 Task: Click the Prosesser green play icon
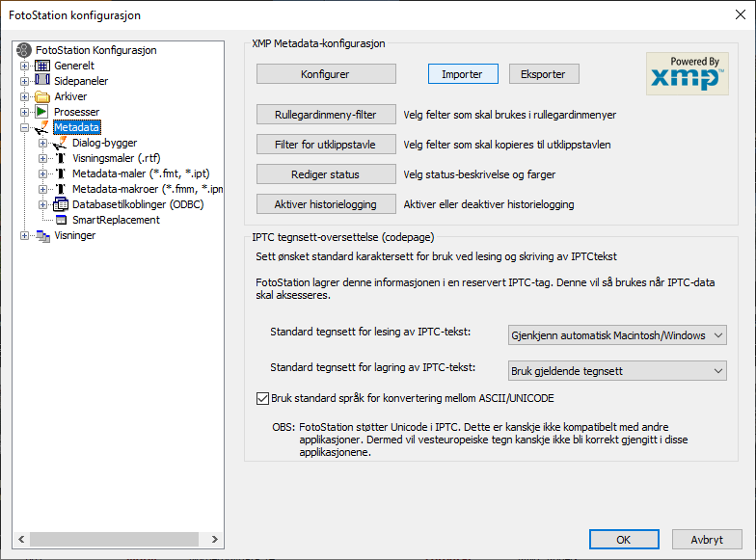coord(42,112)
